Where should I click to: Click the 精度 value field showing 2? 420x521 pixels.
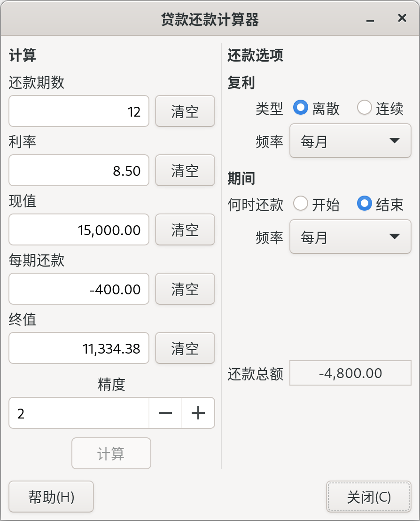(x=79, y=413)
